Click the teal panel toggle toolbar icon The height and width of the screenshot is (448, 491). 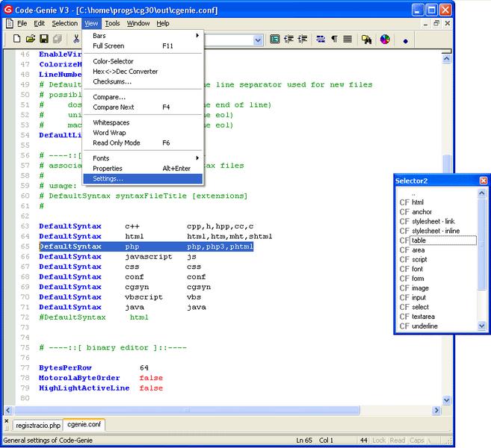274,39
